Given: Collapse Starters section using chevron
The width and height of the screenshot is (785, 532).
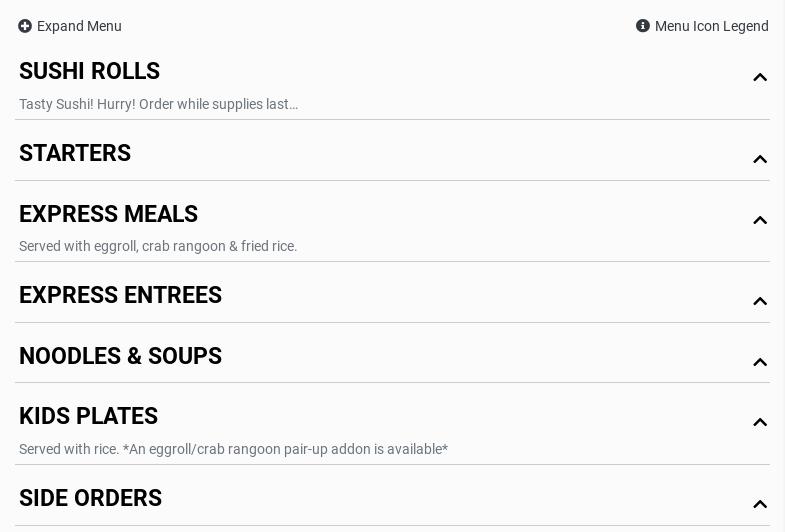Looking at the screenshot, I should (x=760, y=160).
